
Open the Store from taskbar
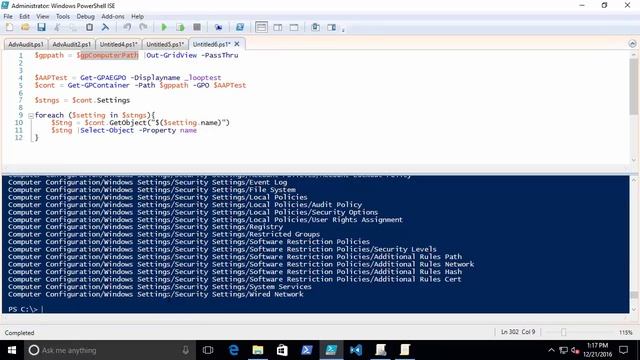(x=282, y=350)
